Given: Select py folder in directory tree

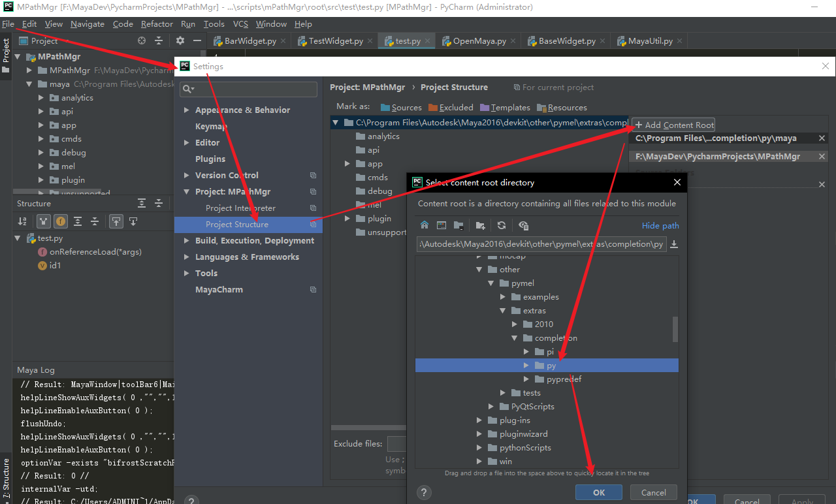Looking at the screenshot, I should pos(547,366).
